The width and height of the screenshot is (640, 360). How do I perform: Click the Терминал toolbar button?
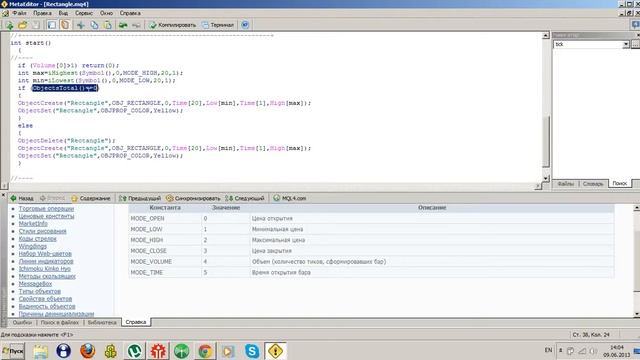[218, 25]
